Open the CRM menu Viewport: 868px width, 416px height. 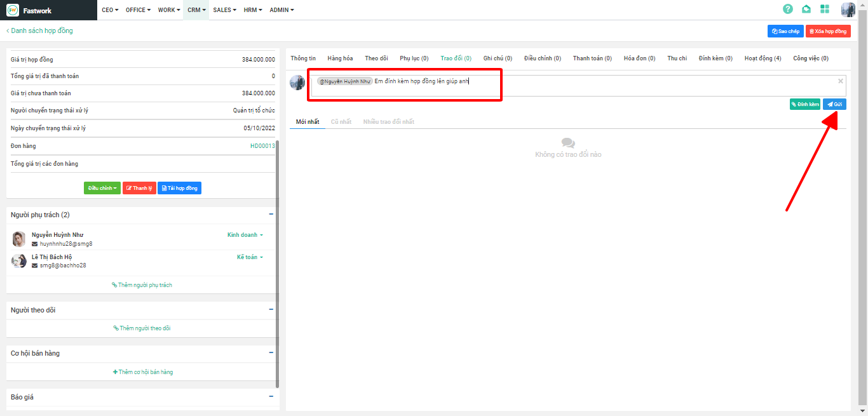(x=196, y=10)
